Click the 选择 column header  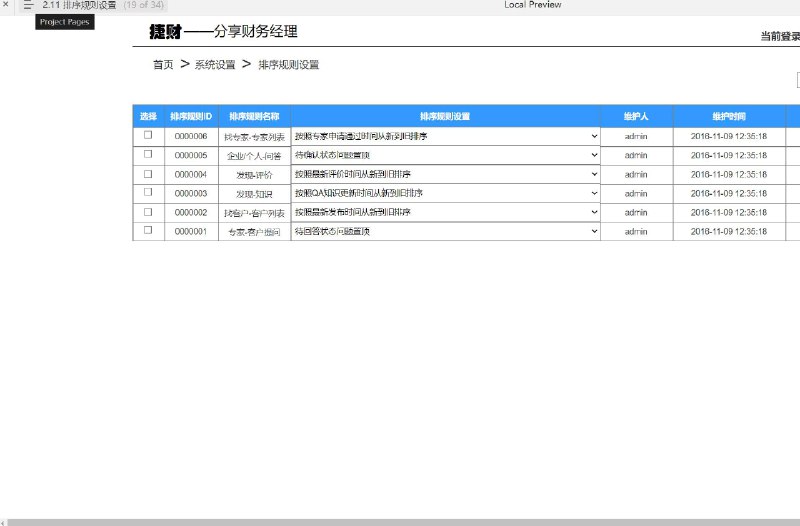coord(148,116)
